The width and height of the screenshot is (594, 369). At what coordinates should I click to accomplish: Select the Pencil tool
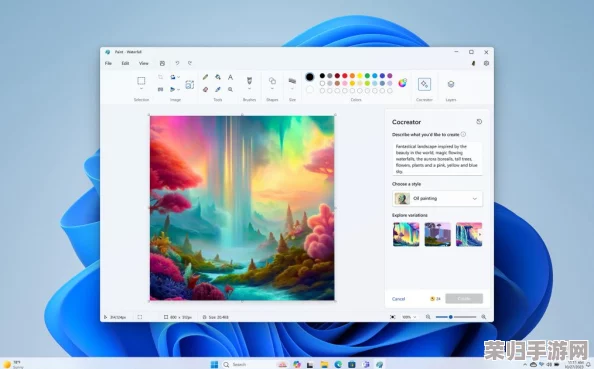[205, 77]
